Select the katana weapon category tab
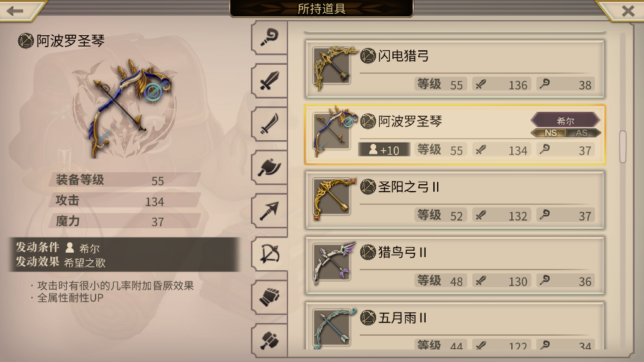The height and width of the screenshot is (362, 644). point(269,124)
